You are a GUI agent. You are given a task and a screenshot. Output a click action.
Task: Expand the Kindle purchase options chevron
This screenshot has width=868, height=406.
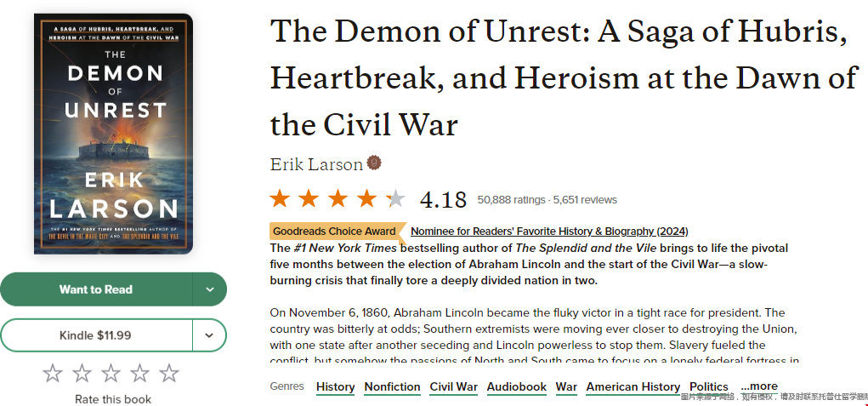[x=210, y=335]
